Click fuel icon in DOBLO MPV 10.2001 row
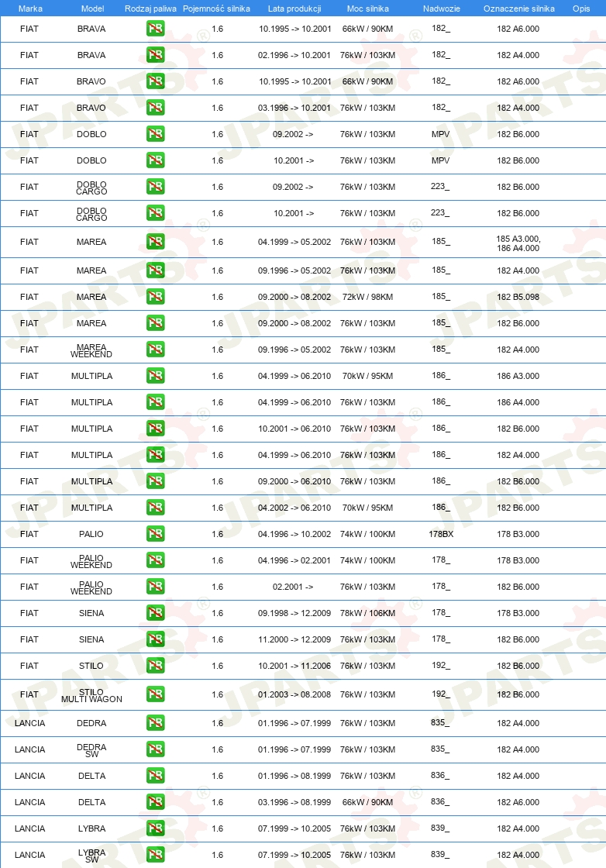This screenshot has width=606, height=868. point(156,160)
